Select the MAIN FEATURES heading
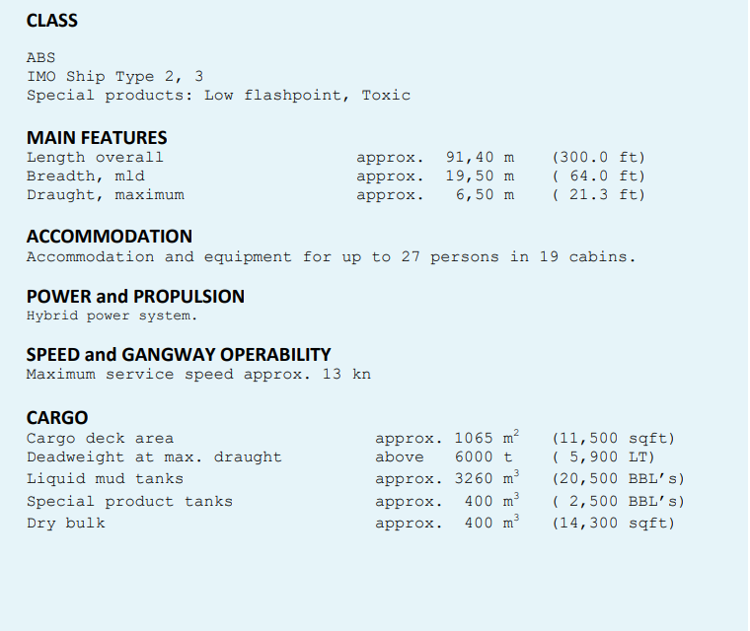The width and height of the screenshot is (750, 631). coord(97,137)
